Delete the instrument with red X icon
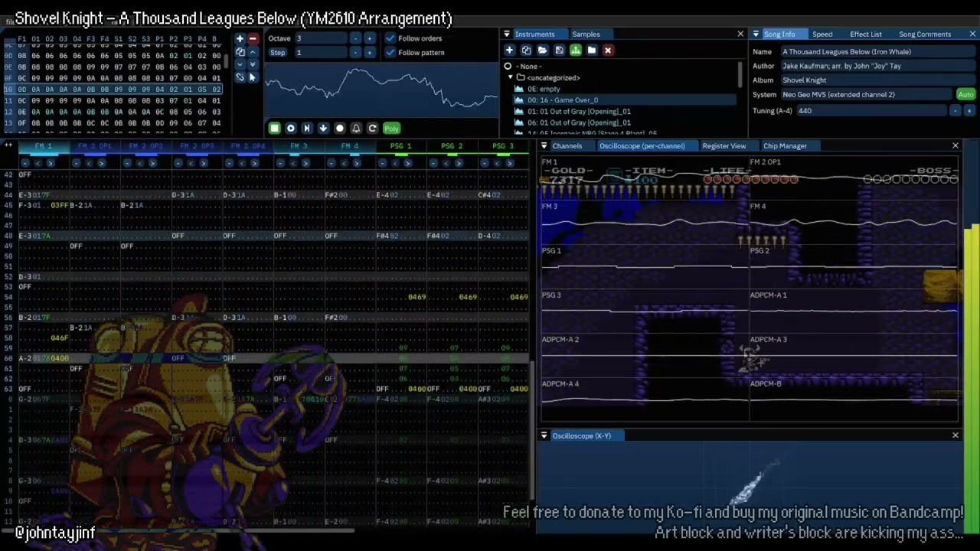980x551 pixels. pos(608,51)
